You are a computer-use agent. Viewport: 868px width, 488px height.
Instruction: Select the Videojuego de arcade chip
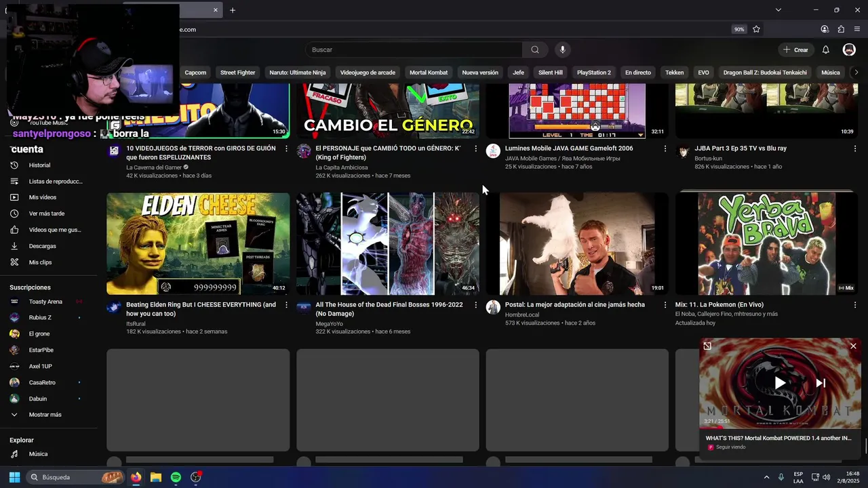[368, 73]
